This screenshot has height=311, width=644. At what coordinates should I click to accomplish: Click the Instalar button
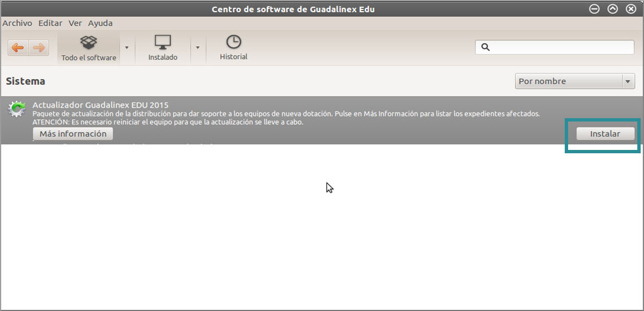(605, 134)
